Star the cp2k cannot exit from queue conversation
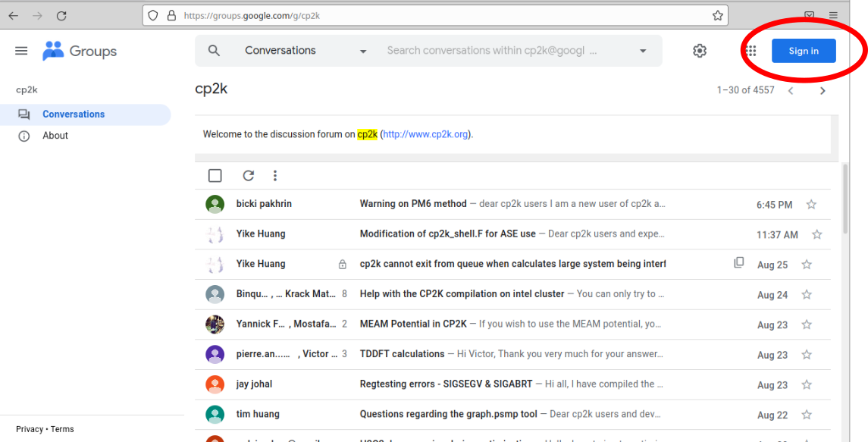Screen dimensions: 868x442 (x=807, y=264)
